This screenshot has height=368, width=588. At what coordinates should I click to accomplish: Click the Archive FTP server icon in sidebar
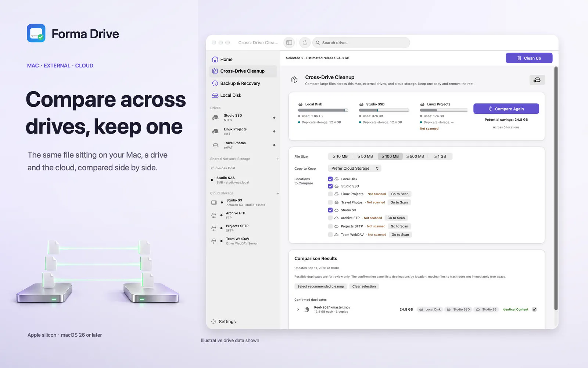(214, 215)
